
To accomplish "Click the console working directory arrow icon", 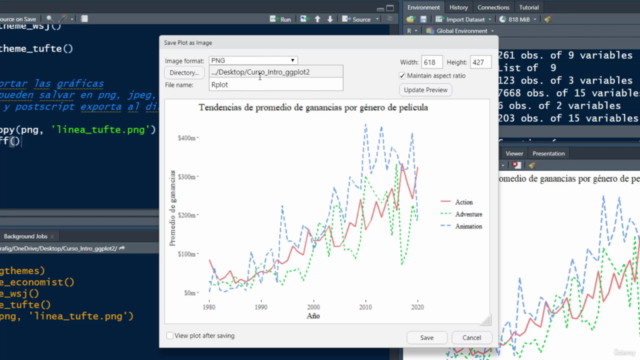I will 122,248.
